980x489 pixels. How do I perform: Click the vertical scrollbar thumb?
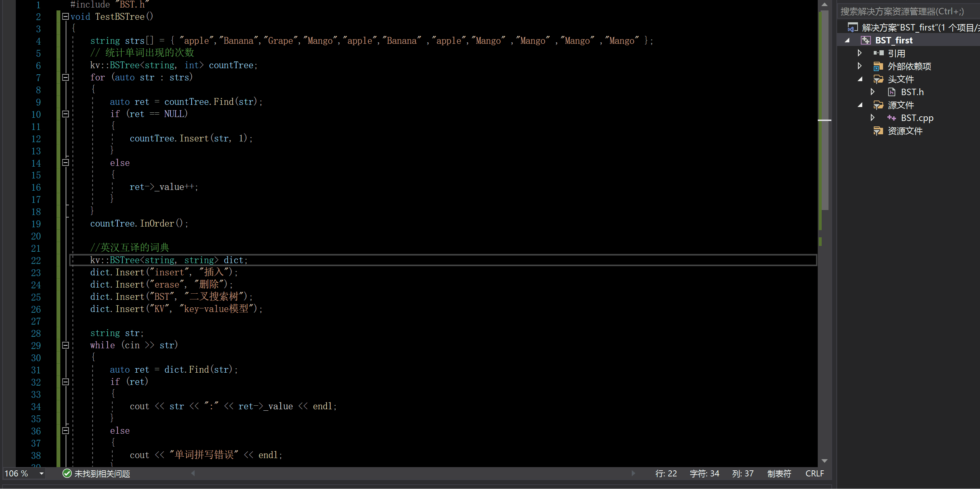tap(825, 110)
